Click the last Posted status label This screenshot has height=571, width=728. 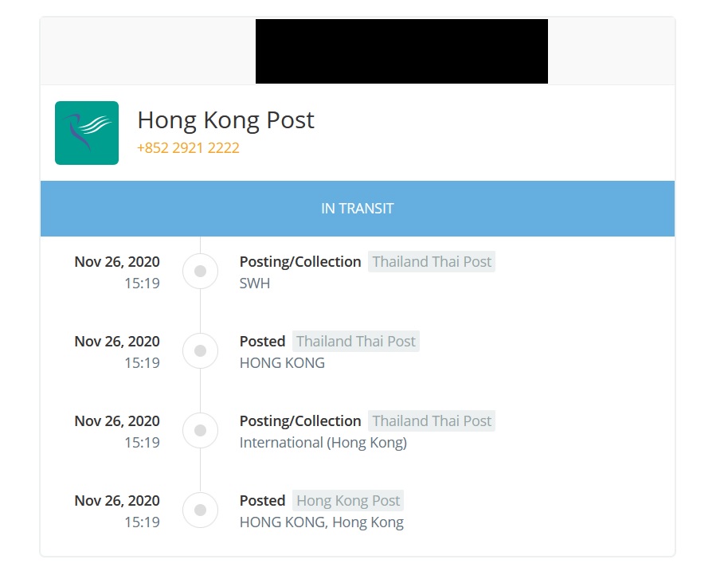262,500
